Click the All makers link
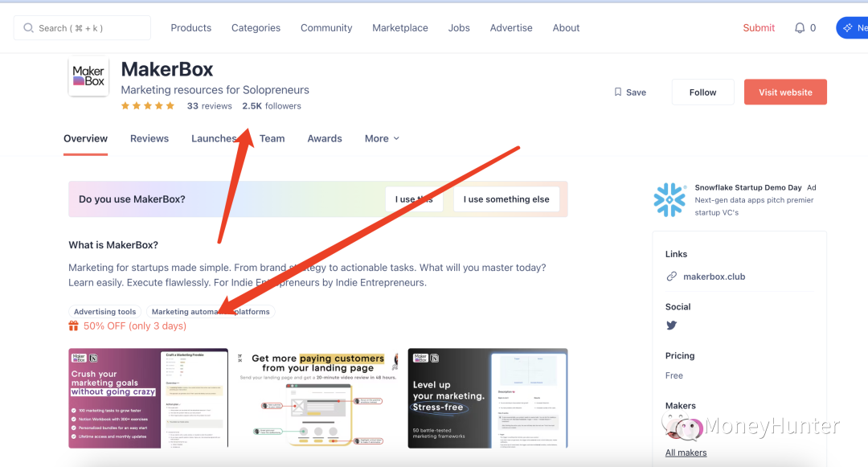The image size is (868, 467). [x=686, y=453]
